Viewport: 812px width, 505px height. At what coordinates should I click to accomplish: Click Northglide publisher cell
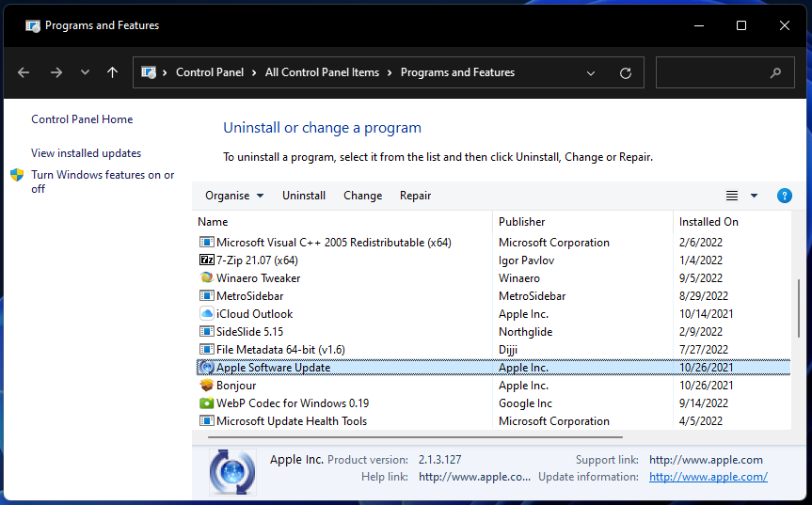coord(526,332)
